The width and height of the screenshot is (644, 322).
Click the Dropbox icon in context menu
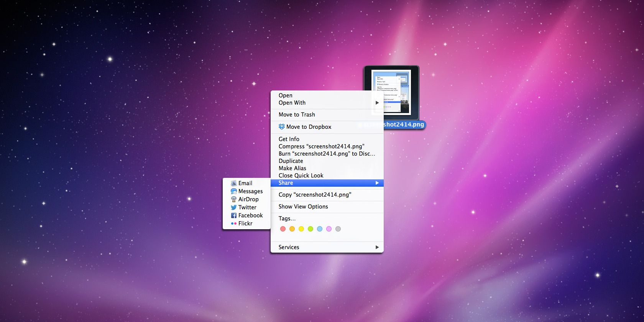pyautogui.click(x=282, y=127)
